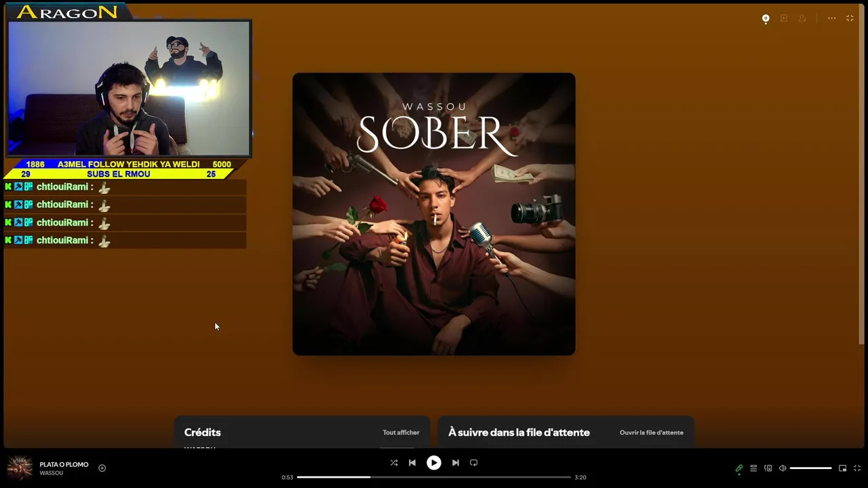
Task: Toggle the lyrics microphone icon
Action: point(739,468)
